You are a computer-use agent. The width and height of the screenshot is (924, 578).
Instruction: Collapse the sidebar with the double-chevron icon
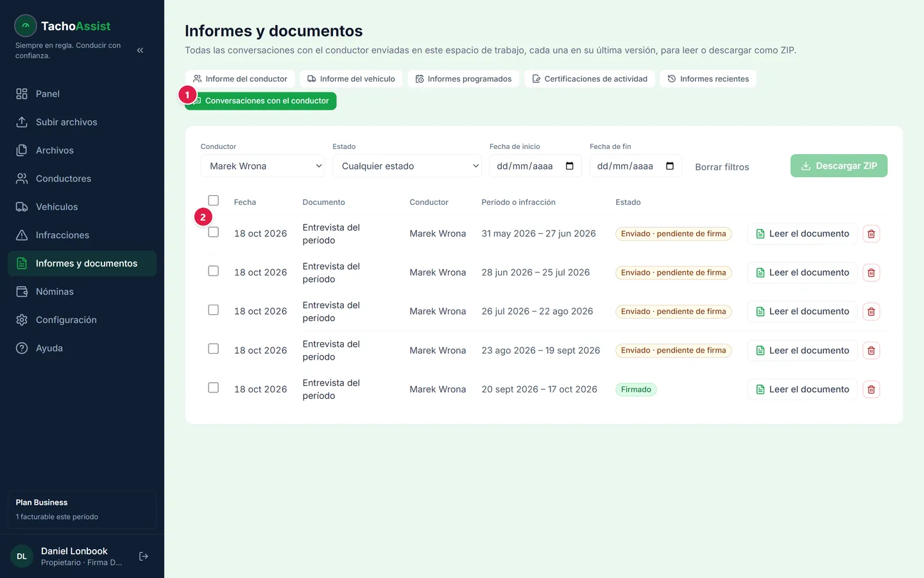click(140, 50)
